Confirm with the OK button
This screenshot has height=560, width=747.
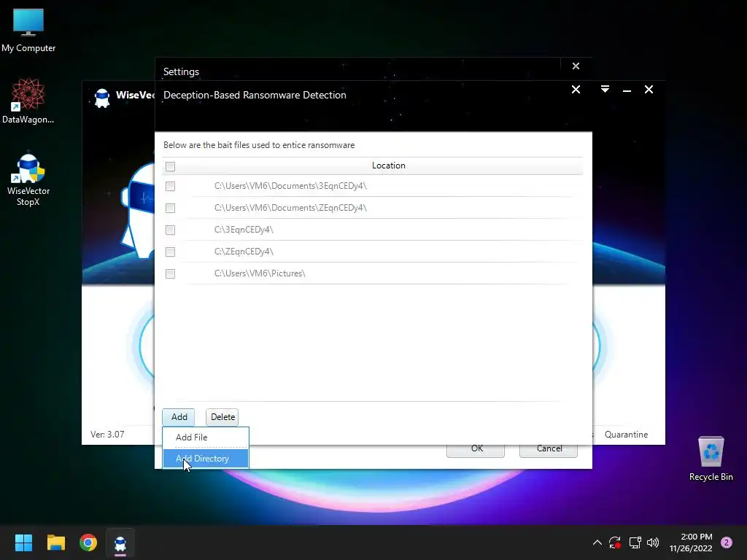[x=476, y=450]
